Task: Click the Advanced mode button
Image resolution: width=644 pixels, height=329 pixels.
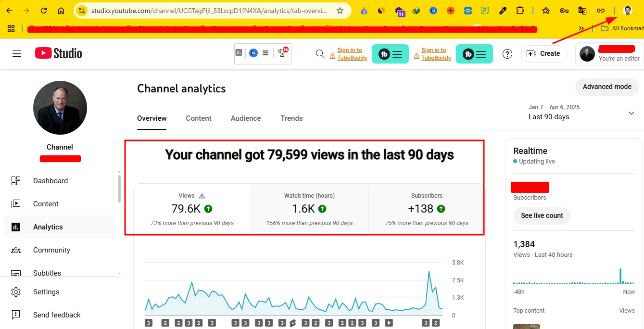Action: point(607,87)
